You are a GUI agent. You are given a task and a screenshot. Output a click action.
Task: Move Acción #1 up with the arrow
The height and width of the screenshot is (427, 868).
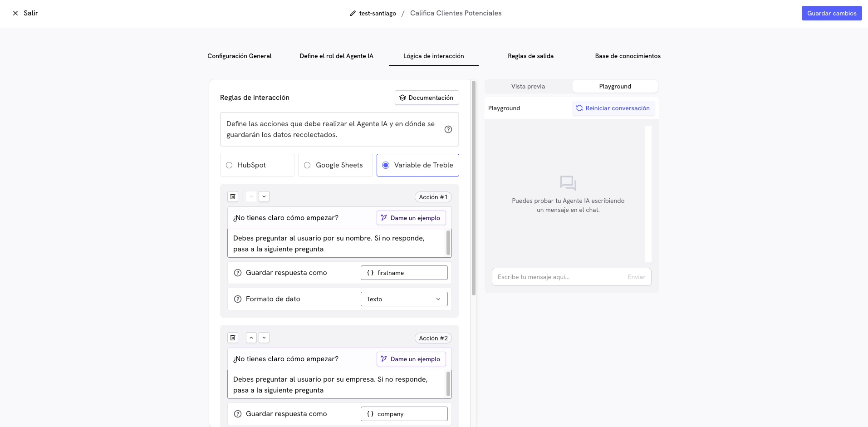251,196
